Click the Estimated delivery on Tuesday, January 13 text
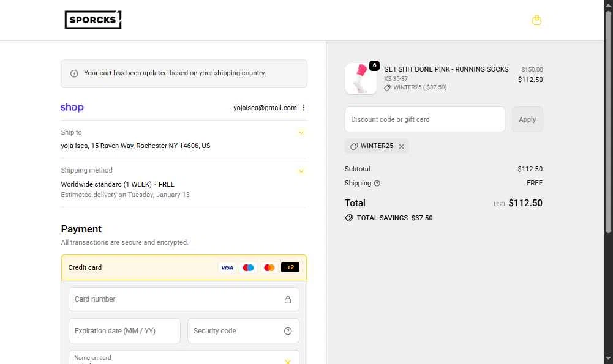The image size is (613, 364). tap(125, 195)
